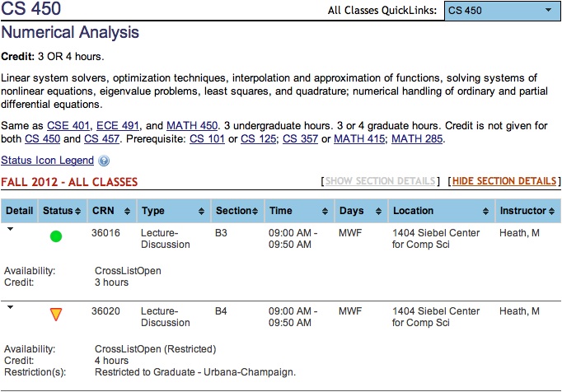
Task: Open the MATH 450 cross-list link
Action: 192,125
